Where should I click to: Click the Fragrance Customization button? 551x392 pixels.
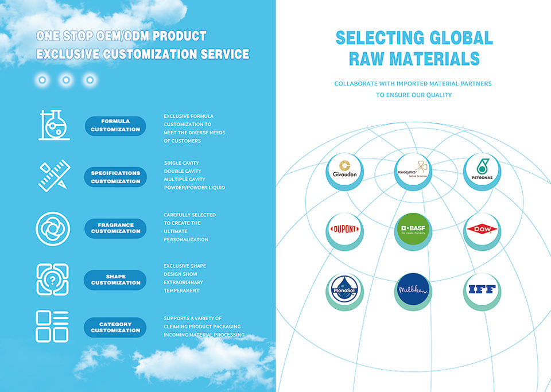coord(115,228)
